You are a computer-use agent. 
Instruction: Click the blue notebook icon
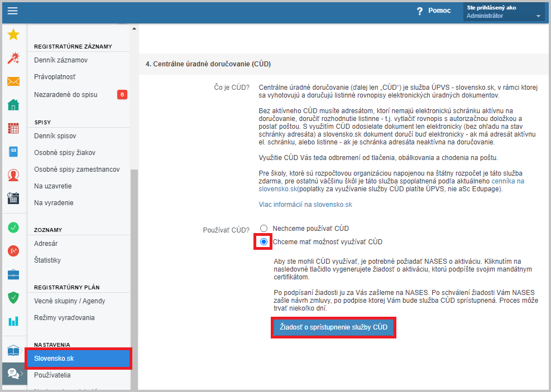(13, 152)
